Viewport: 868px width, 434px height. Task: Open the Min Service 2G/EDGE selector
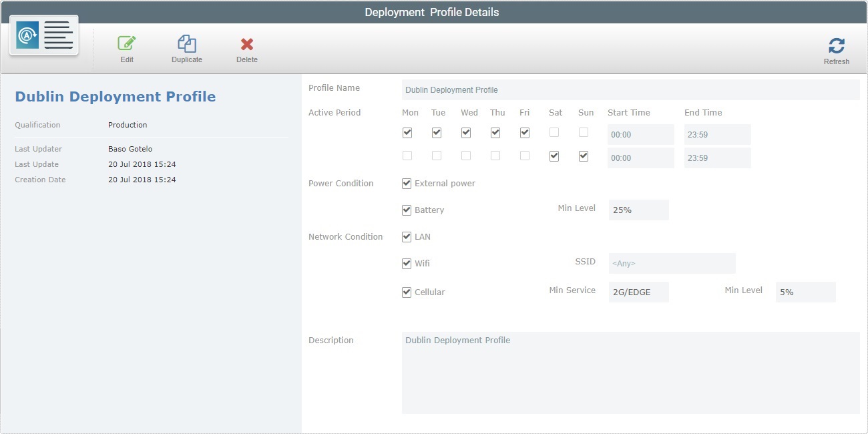tap(638, 292)
